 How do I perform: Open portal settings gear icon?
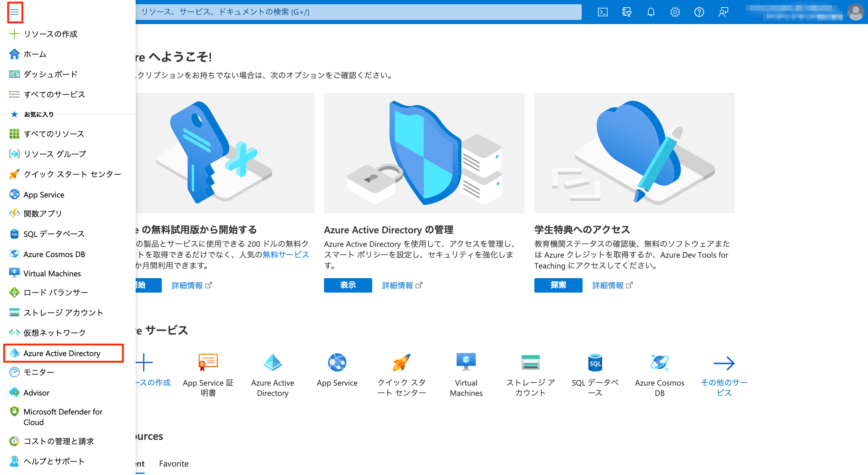pos(675,12)
